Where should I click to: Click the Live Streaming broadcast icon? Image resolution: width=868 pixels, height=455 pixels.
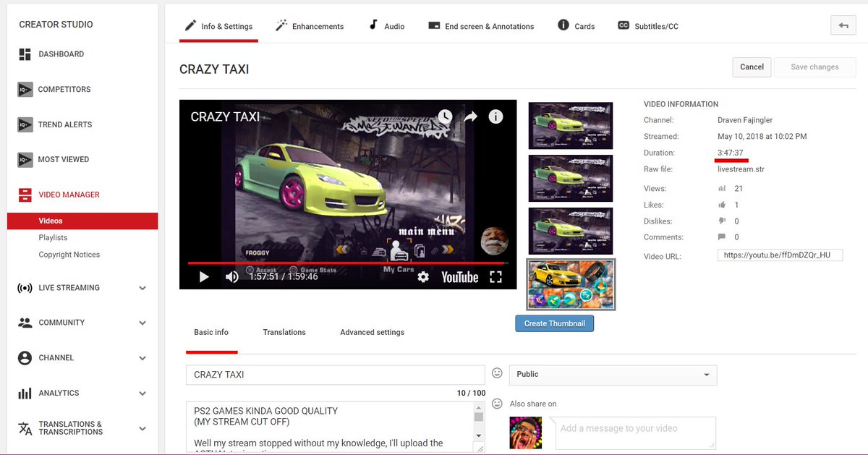click(x=25, y=288)
